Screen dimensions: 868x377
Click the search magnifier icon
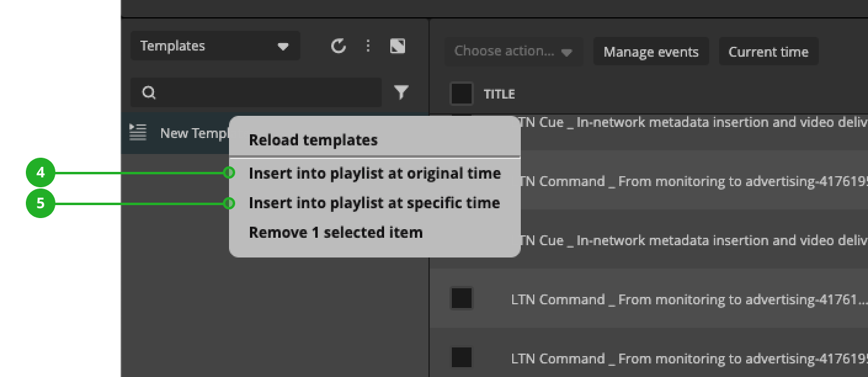148,92
